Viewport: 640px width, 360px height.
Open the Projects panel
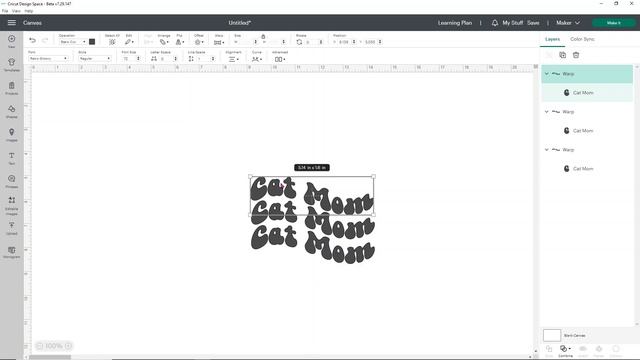(x=11, y=88)
